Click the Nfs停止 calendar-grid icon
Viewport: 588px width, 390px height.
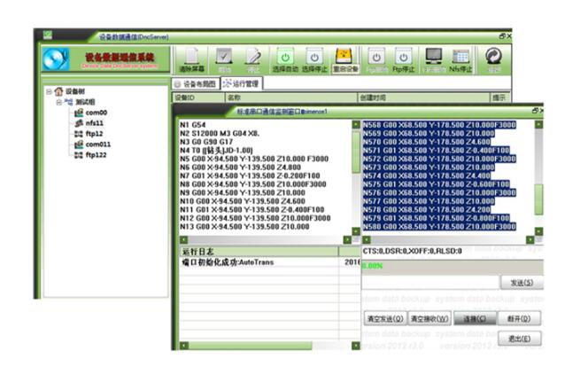(460, 57)
